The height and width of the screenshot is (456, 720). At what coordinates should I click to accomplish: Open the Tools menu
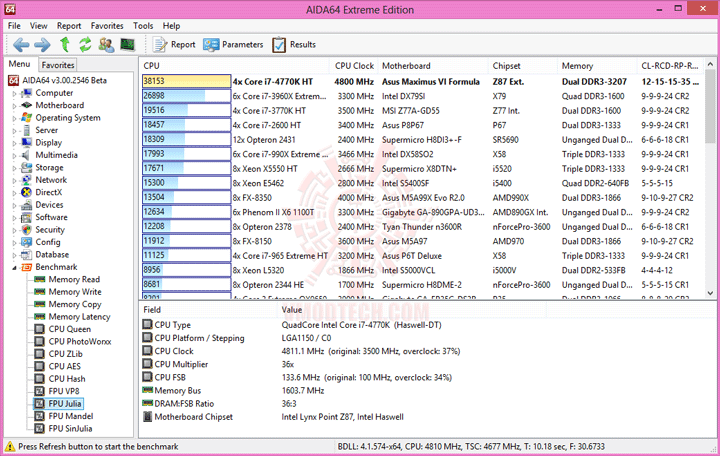click(143, 26)
